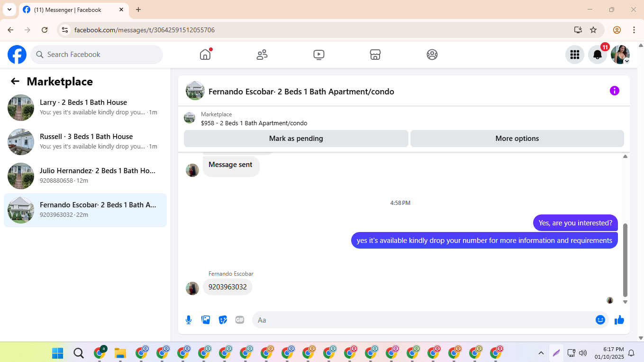Screen dimensions: 644x362
Task: Click the Marketplace heading text
Action: (x=60, y=82)
